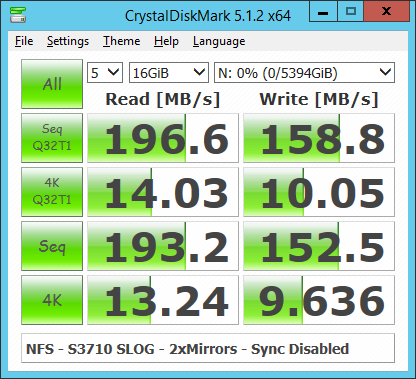This screenshot has height=379, width=416.
Task: Click the NFS S3710 SLOG comment text field
Action: (x=208, y=348)
